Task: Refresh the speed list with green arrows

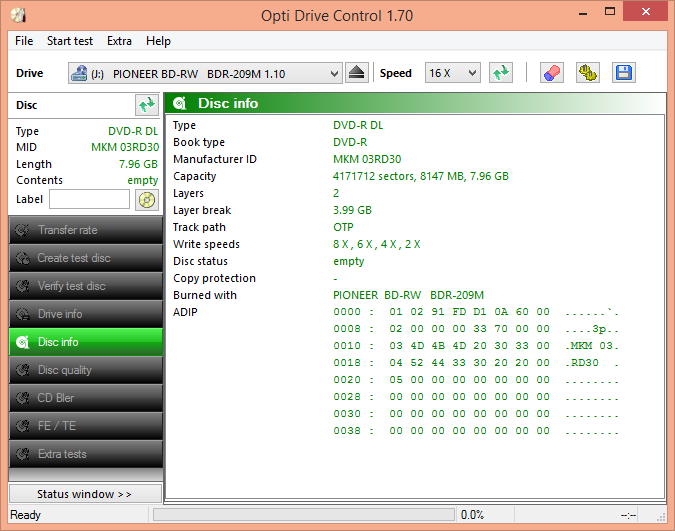Action: click(501, 73)
